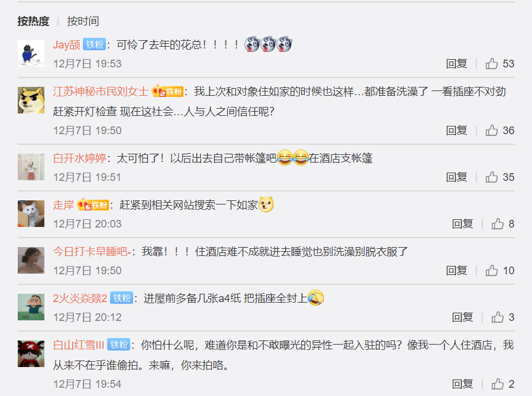Viewport: 532px width, 396px height.
Task: Like 白山红雪III's comment with 2 likes
Action: (x=498, y=384)
